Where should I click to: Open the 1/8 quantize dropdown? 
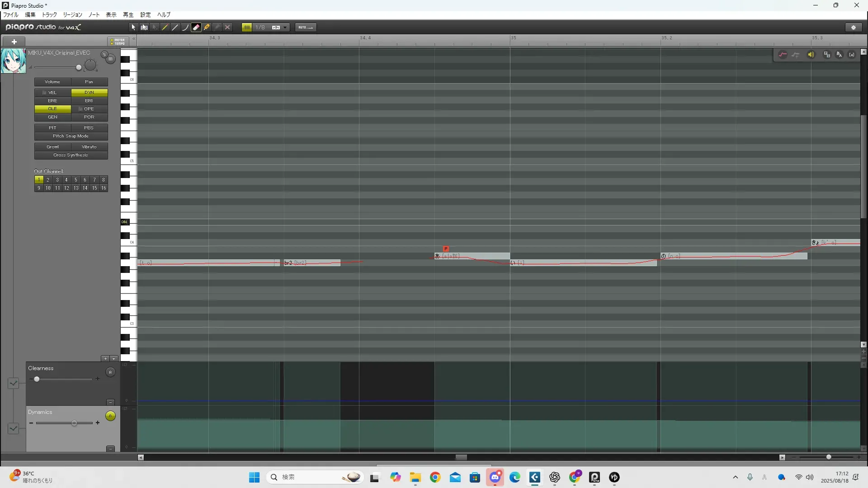tap(285, 28)
